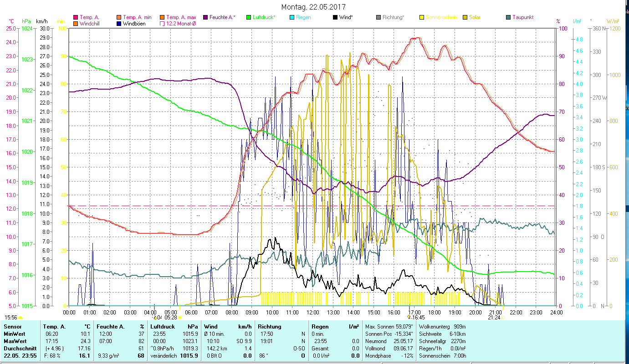Click the 'Max. Sonnen' elevation entry
The image size is (629, 364).
[389, 327]
